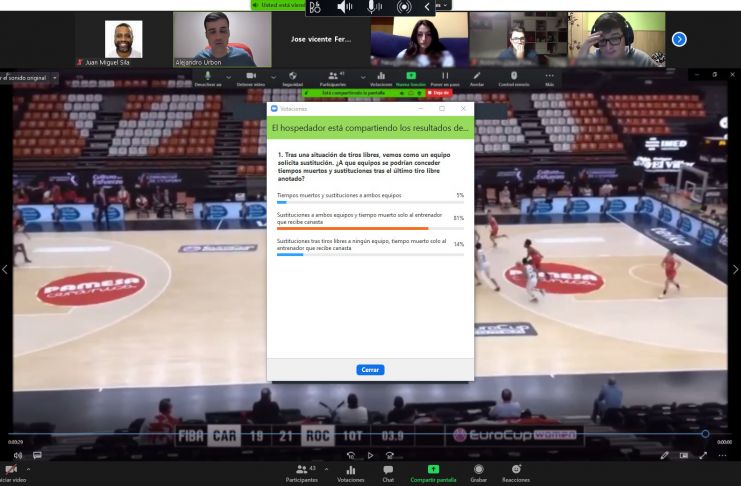This screenshot has width=741, height=486.
Task: Toggle Poner en pausa share button
Action: [445, 79]
